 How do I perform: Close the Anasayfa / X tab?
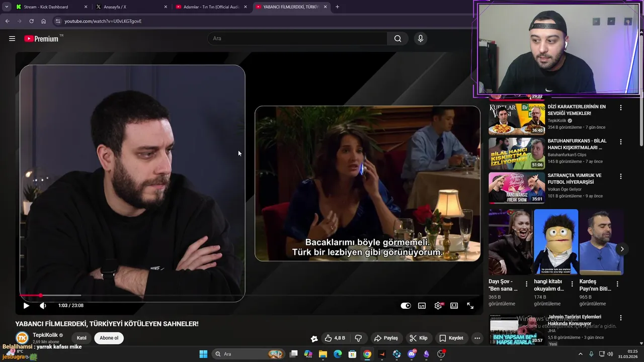[166, 7]
